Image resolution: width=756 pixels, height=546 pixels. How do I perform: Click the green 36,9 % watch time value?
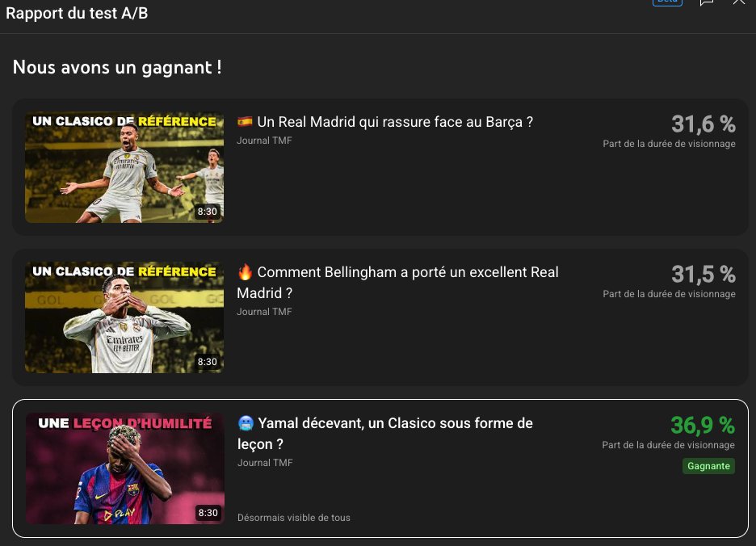(703, 426)
